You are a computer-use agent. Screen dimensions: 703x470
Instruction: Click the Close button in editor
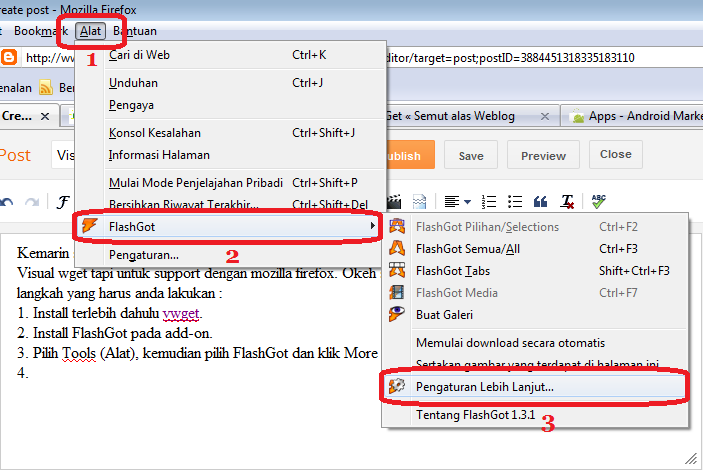coord(616,154)
